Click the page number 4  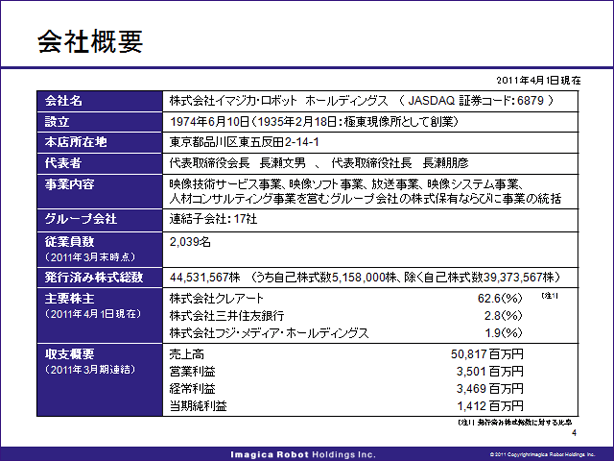[574, 433]
